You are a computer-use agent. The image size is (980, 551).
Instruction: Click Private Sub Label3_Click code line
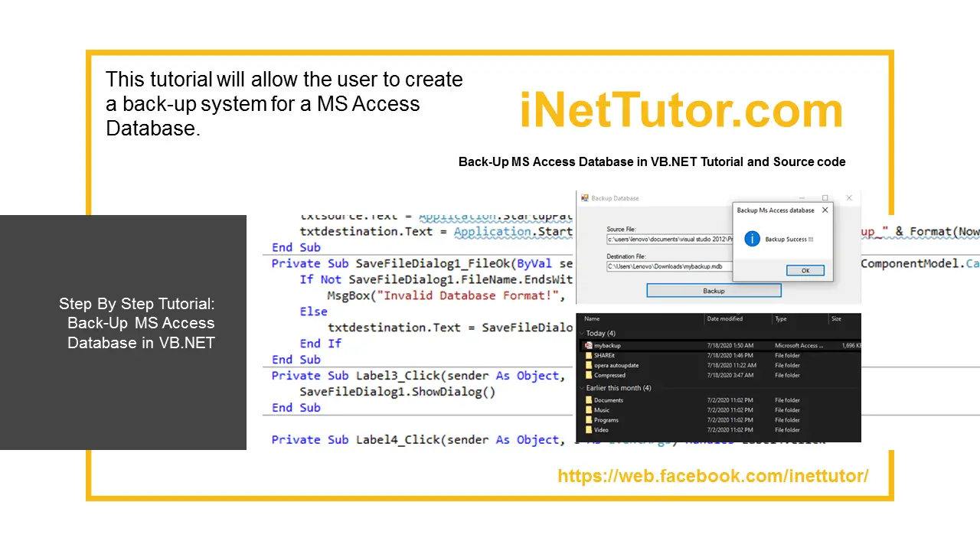click(x=418, y=376)
